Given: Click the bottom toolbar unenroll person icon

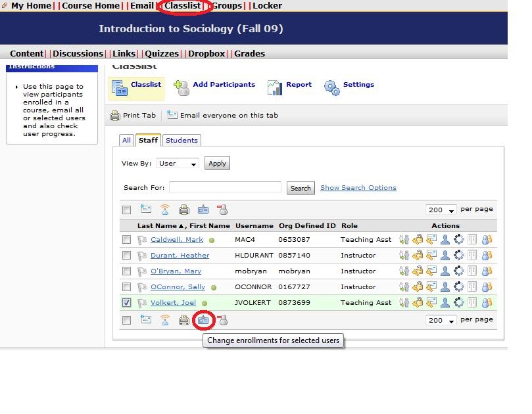Looking at the screenshot, I should pos(222,320).
